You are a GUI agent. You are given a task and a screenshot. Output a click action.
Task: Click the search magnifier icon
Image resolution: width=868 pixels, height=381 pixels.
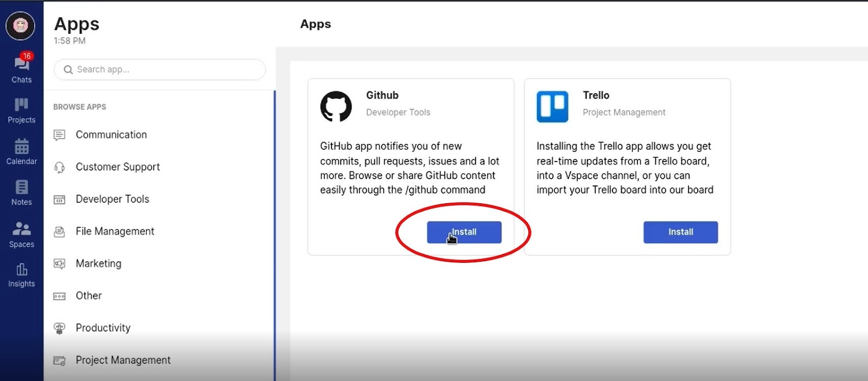[68, 70]
